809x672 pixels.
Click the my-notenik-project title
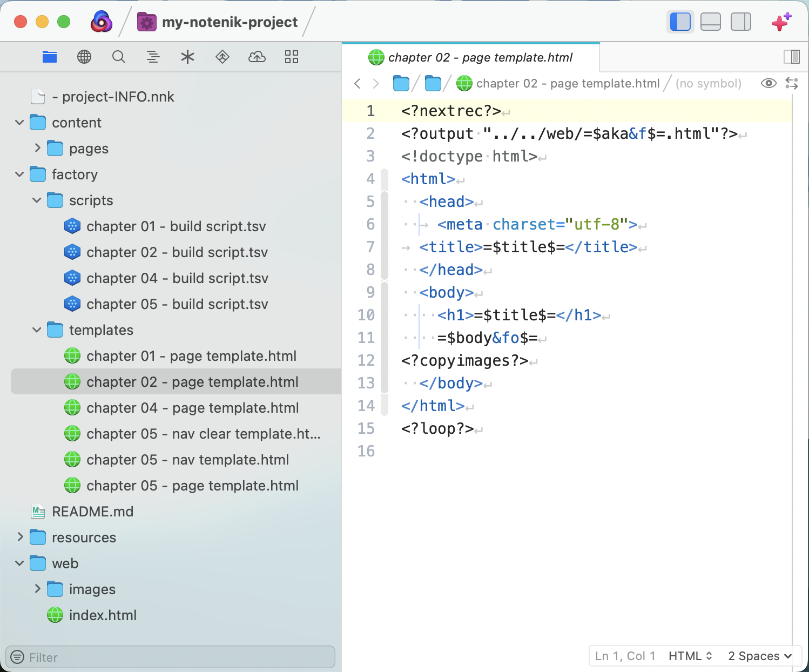[230, 22]
